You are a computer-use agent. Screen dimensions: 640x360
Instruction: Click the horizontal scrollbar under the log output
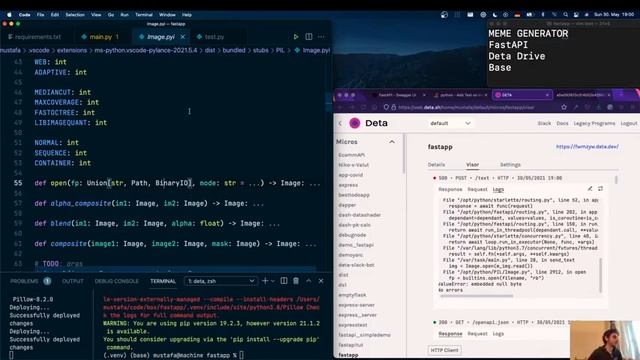pos(476,296)
